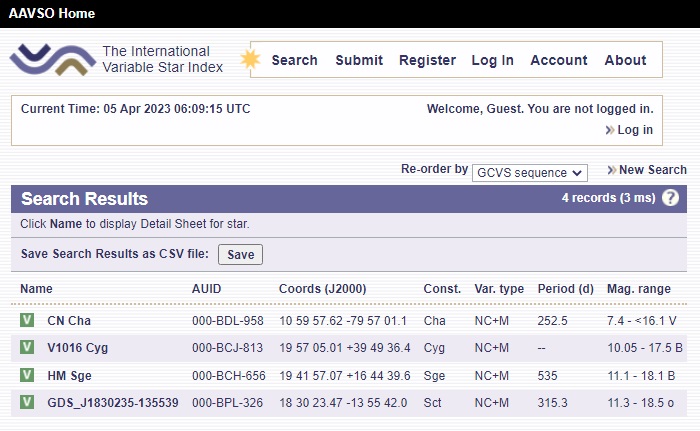
Task: Open detail sheet for CN Cha
Action: click(x=69, y=321)
